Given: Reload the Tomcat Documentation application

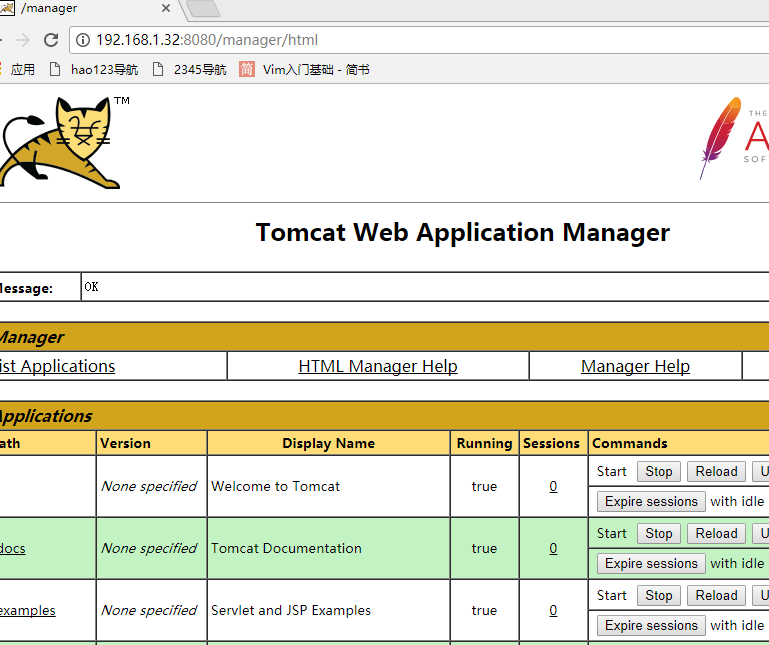Looking at the screenshot, I should click(716, 533).
